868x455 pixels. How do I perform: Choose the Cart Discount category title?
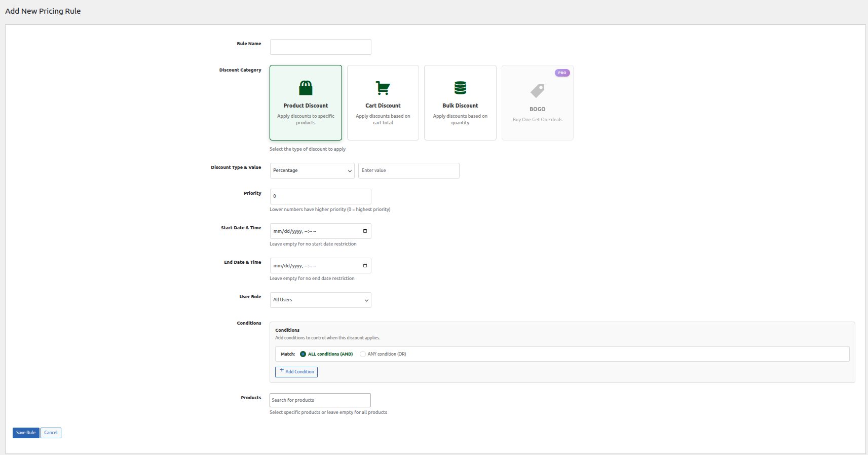coord(383,106)
